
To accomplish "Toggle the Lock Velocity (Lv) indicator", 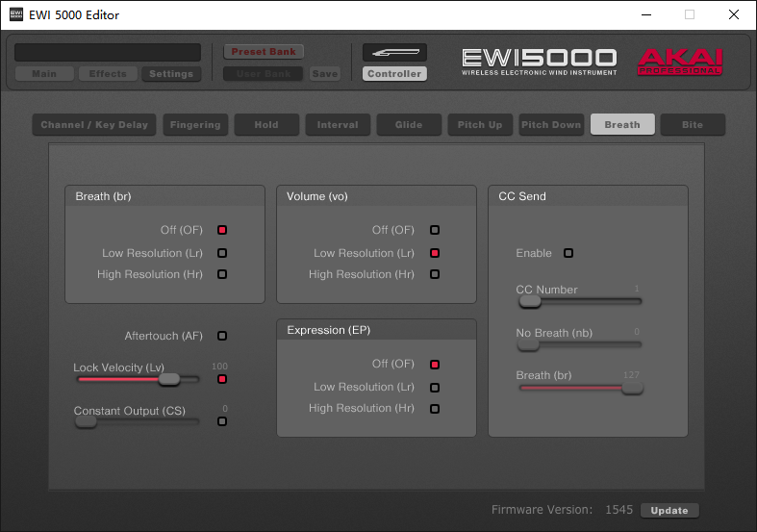I will pyautogui.click(x=222, y=379).
